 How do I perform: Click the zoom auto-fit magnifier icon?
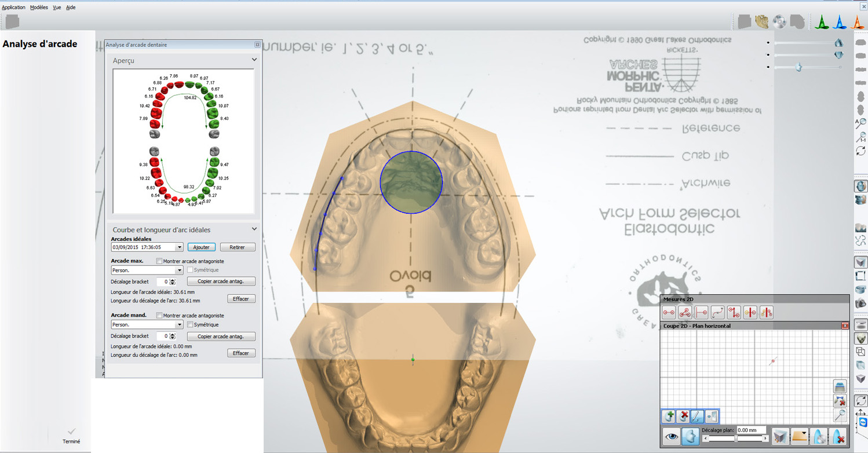861,123
